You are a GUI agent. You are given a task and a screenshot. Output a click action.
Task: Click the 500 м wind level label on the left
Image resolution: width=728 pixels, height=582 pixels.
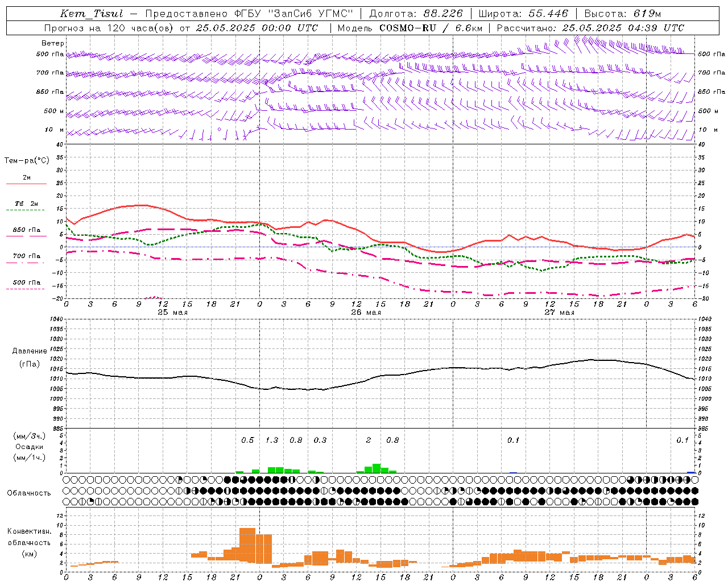click(x=54, y=111)
